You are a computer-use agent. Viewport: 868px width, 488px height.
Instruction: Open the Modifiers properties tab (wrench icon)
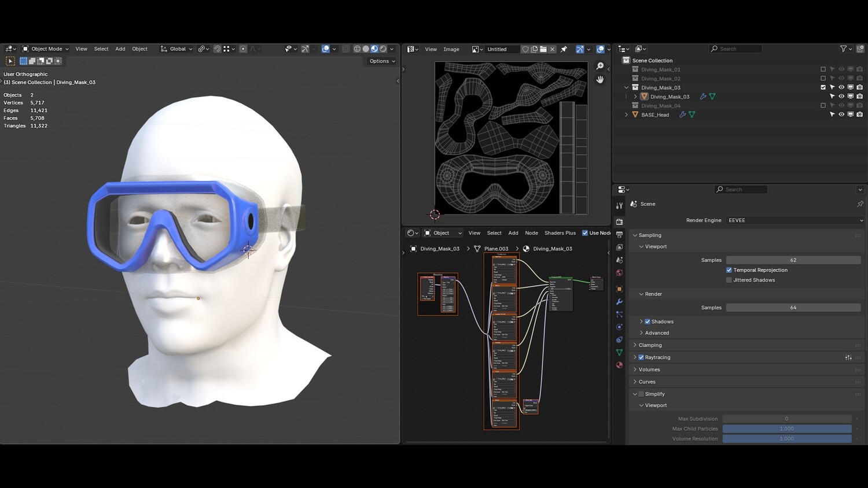coord(619,302)
